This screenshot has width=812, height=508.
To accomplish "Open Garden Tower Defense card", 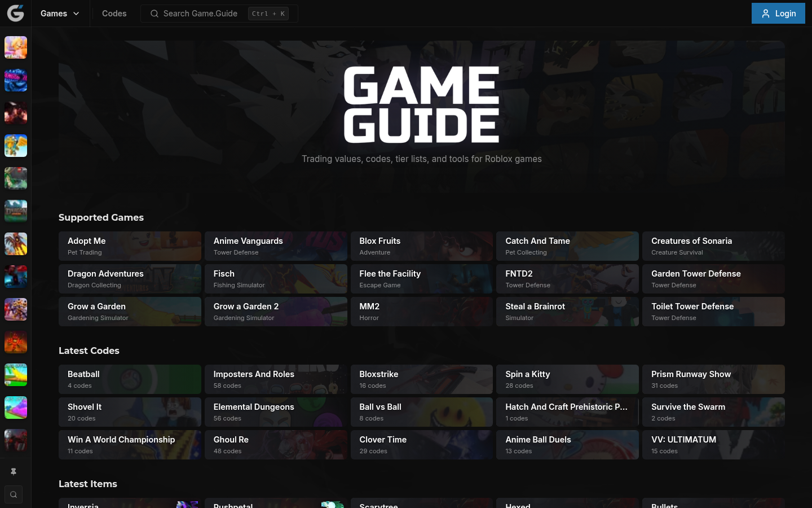I will 713,279.
